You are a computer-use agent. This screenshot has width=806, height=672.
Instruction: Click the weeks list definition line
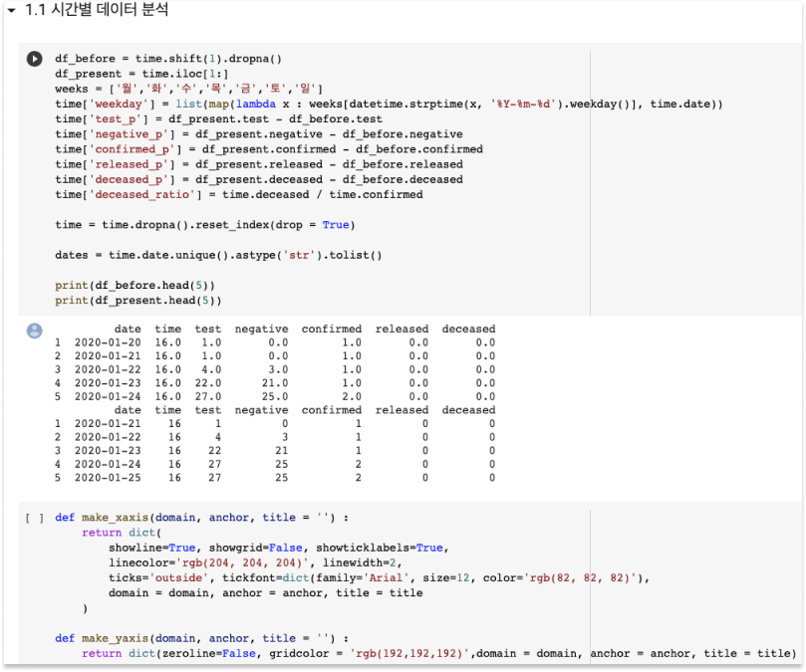point(188,89)
